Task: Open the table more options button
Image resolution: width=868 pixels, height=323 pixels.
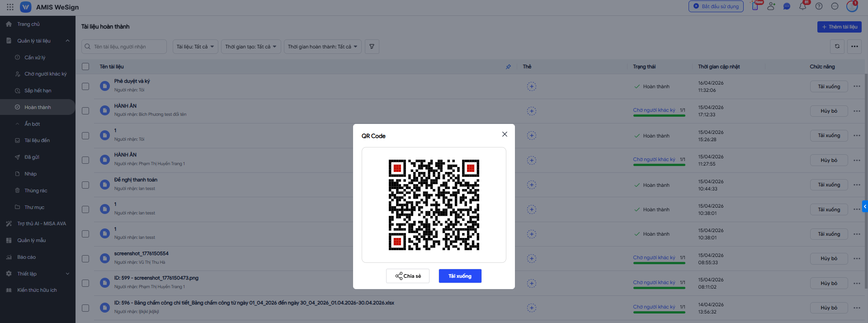Action: pyautogui.click(x=854, y=47)
